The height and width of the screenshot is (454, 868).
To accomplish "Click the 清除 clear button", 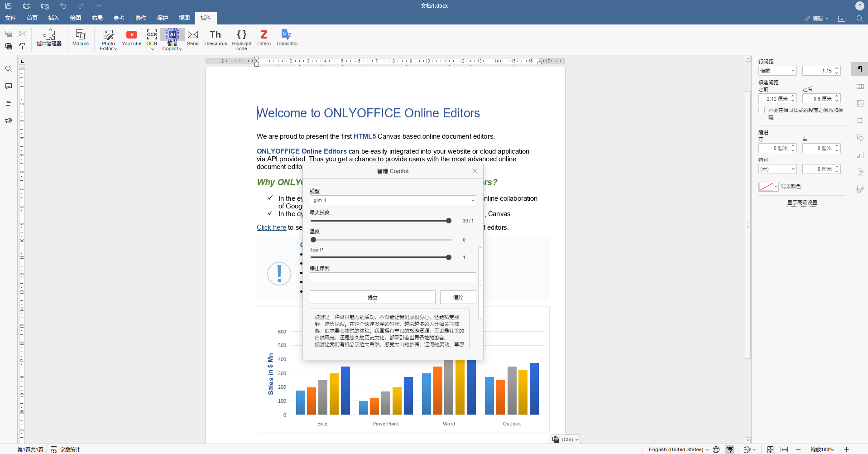I will 458,297.
